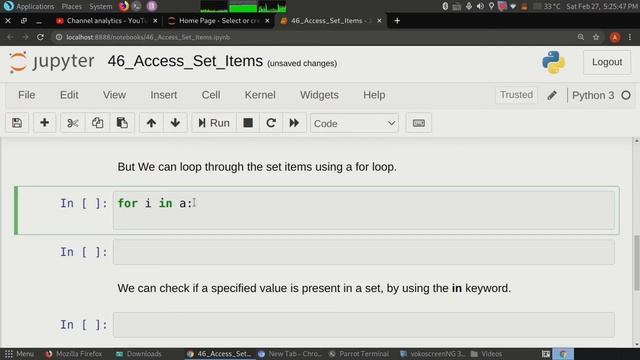Run the selected cell
Image resolution: width=640 pixels, height=360 pixels.
coord(213,123)
